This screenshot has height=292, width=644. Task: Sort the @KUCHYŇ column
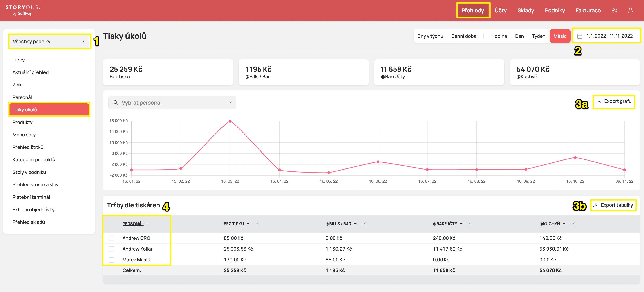point(564,224)
